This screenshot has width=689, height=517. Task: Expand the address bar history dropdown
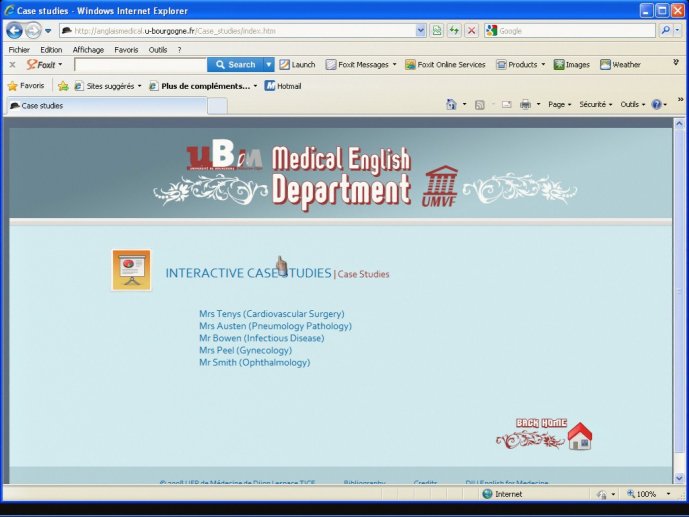[x=421, y=31]
